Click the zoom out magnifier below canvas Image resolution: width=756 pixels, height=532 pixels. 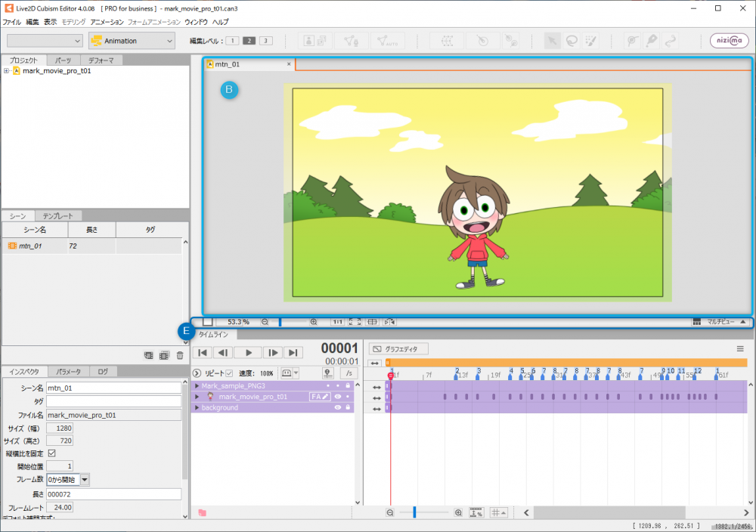[265, 322]
